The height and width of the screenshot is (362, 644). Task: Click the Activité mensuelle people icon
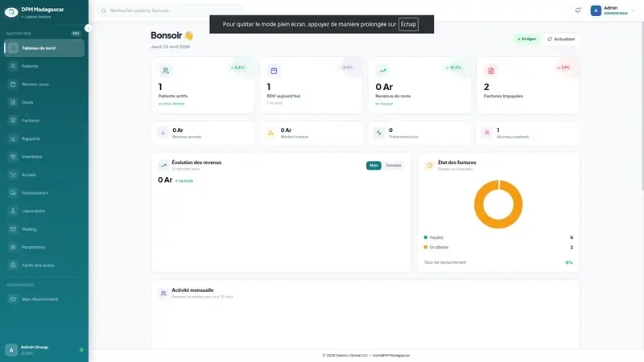(163, 293)
